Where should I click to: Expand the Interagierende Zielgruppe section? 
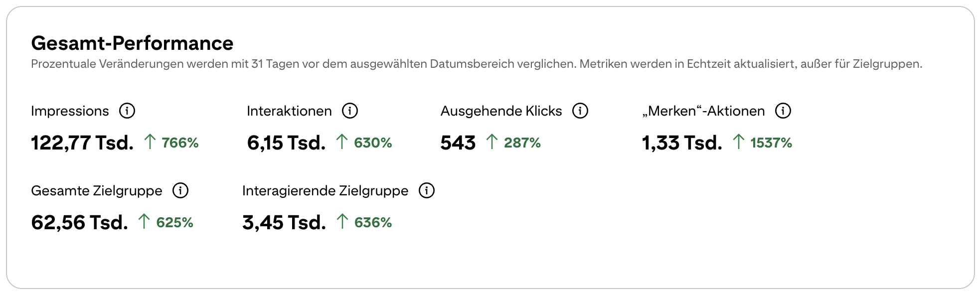(x=325, y=190)
